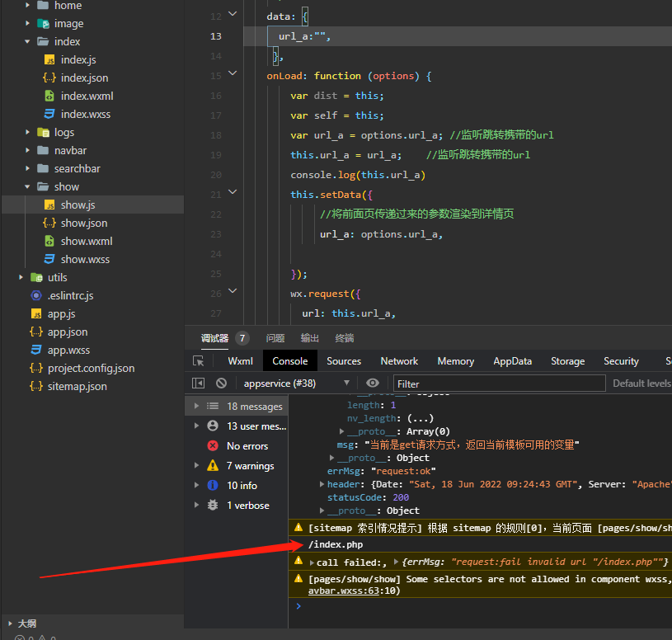Expand the home folder arrow
Viewport: 672px width, 640px height.
click(27, 5)
